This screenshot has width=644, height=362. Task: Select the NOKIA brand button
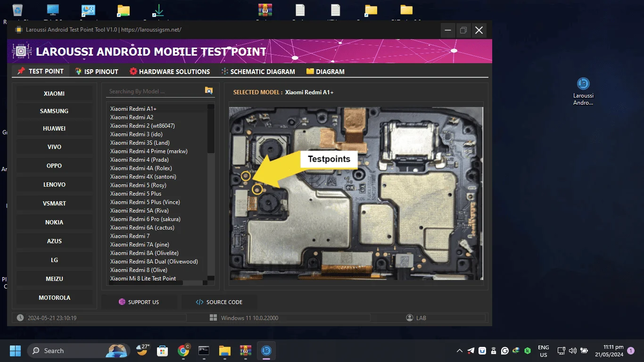[x=54, y=222]
